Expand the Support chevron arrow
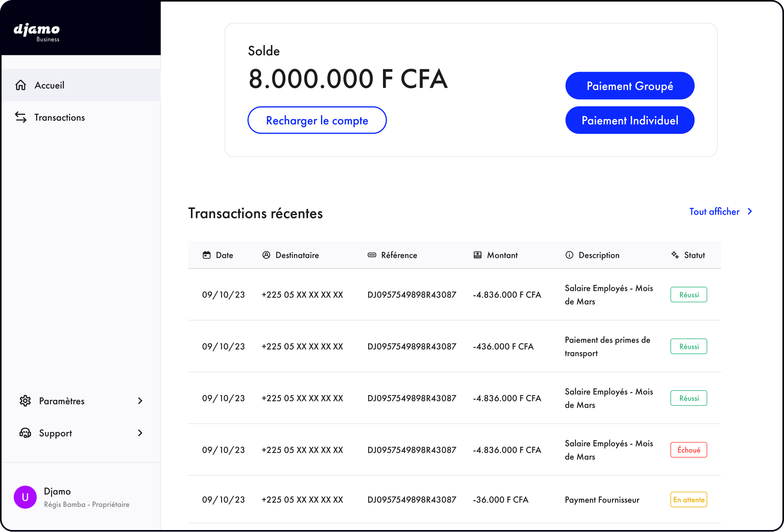 coord(140,433)
